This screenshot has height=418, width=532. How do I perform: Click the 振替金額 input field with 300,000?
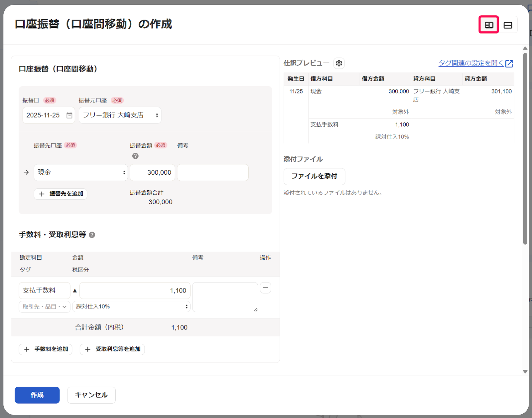point(152,172)
